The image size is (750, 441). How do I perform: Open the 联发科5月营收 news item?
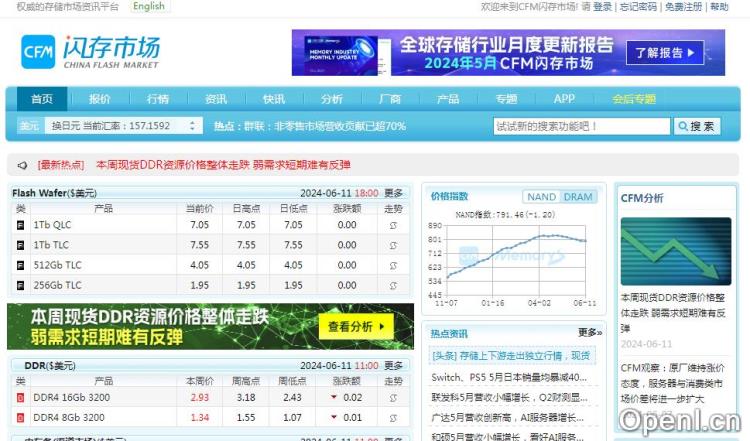coord(509,398)
